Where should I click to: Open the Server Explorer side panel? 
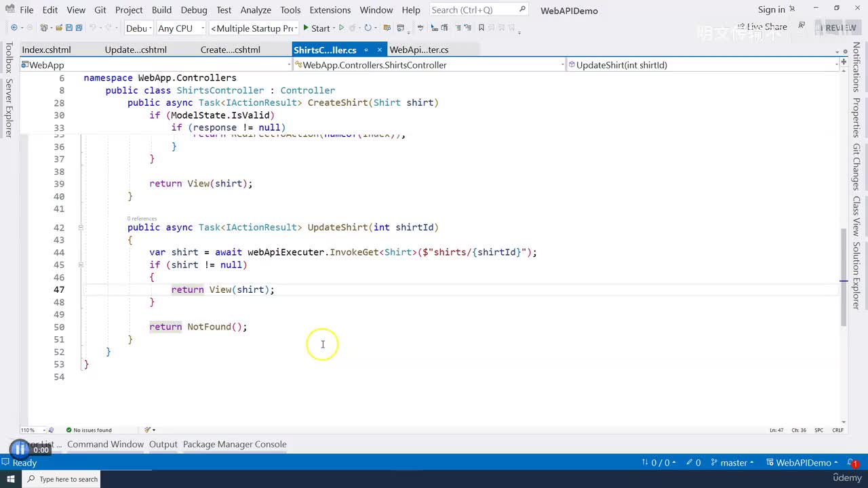point(9,108)
